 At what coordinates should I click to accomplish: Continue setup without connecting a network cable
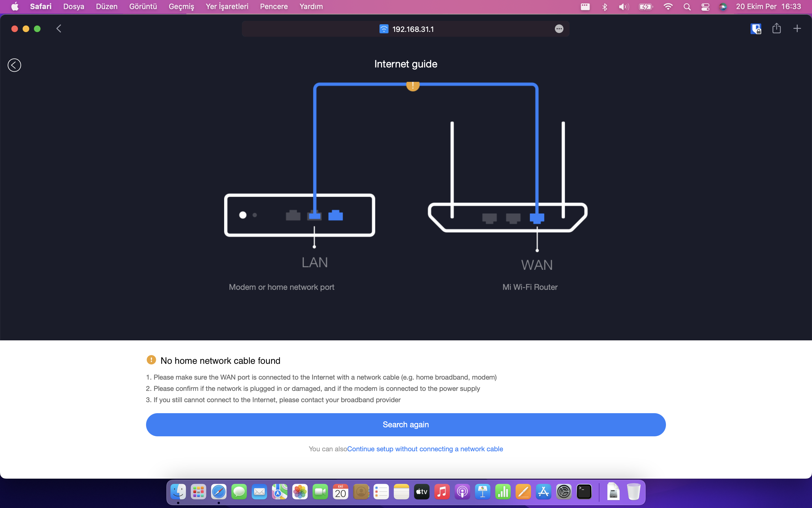(x=425, y=449)
